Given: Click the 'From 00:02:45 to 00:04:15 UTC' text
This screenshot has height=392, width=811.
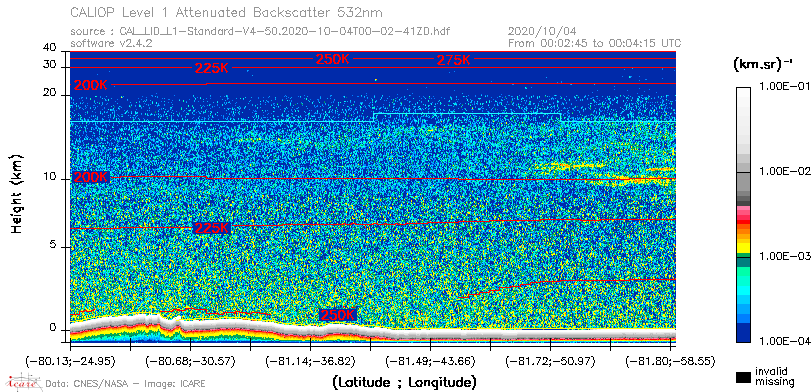Looking at the screenshot, I should point(595,43).
